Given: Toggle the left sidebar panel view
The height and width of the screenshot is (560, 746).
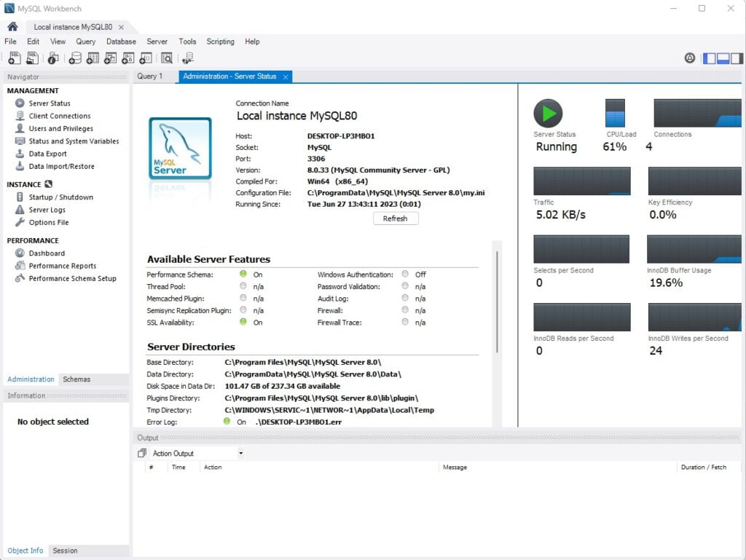Looking at the screenshot, I should coord(710,58).
